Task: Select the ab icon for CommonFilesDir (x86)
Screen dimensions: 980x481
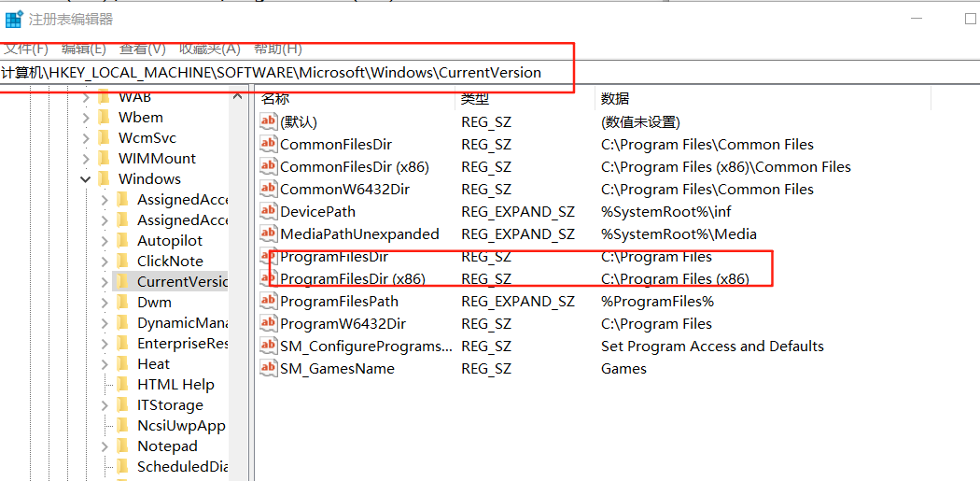Action: (268, 166)
